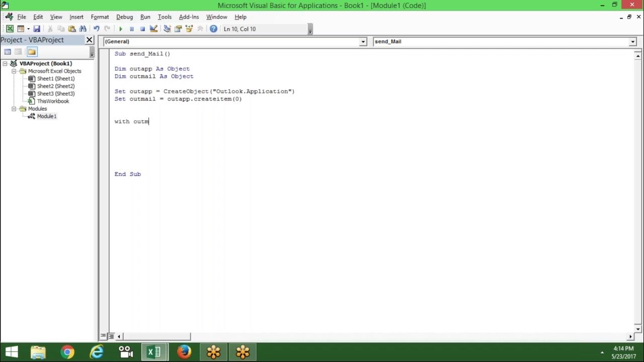Open VBA Help blue question mark icon

213,29
